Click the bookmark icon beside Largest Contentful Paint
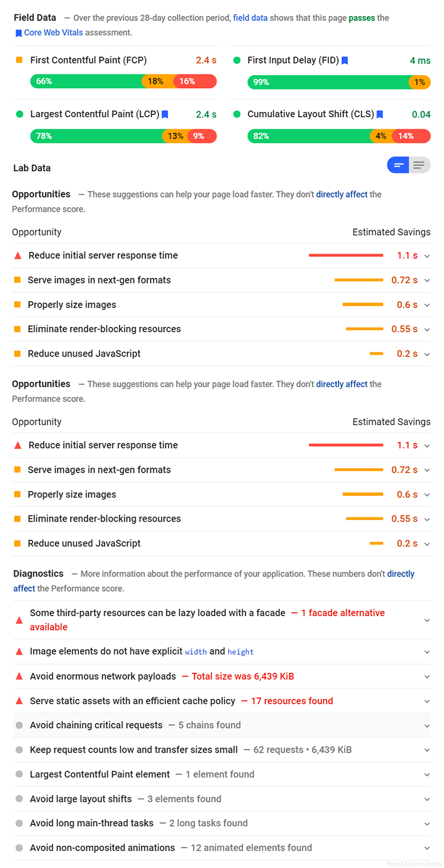Image resolution: width=444 pixels, height=868 pixels. tap(165, 114)
